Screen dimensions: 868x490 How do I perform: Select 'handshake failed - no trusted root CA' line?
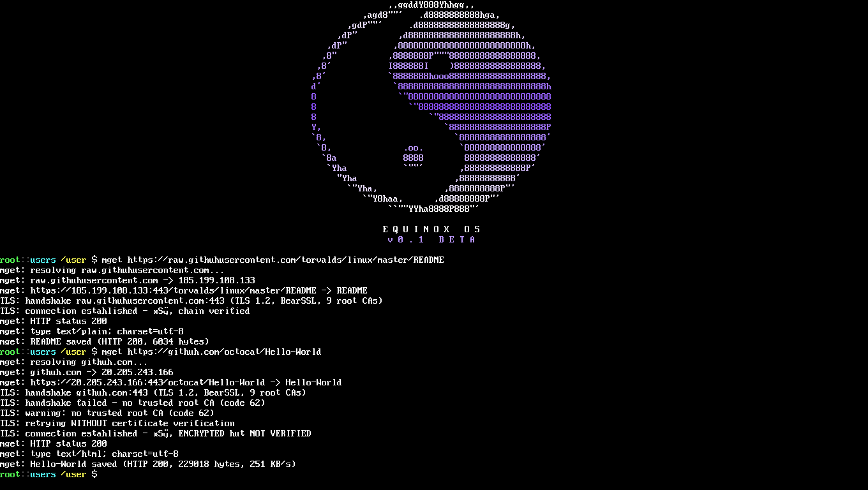pyautogui.click(x=133, y=403)
